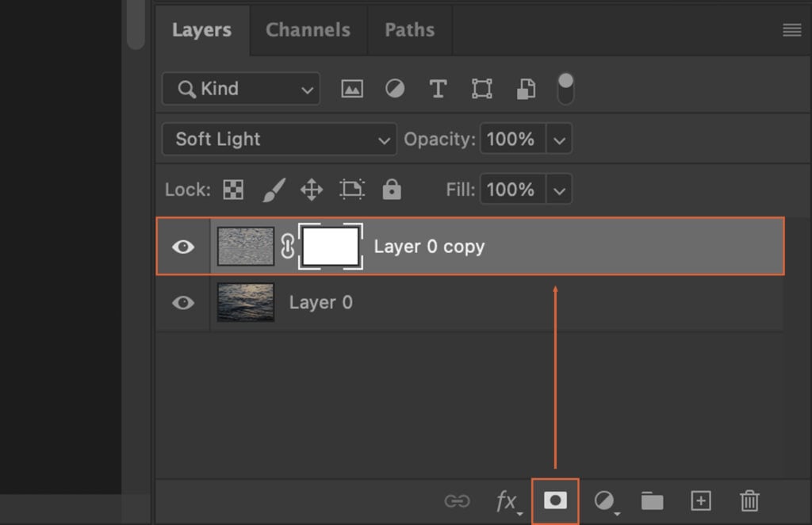
Task: Open the Fill percentage dropdown
Action: point(560,190)
